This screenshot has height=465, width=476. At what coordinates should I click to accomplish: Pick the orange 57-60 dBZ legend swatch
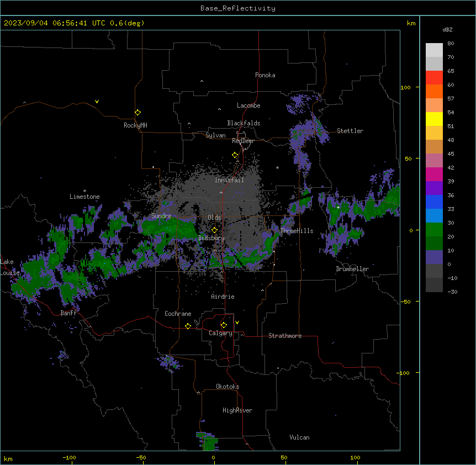(x=434, y=91)
